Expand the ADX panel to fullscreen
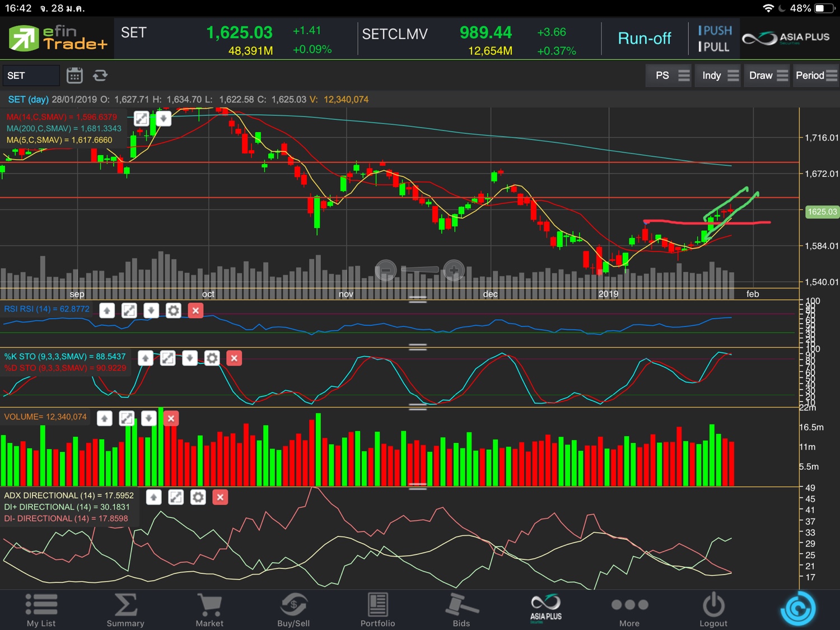The width and height of the screenshot is (840, 630). pyautogui.click(x=176, y=497)
